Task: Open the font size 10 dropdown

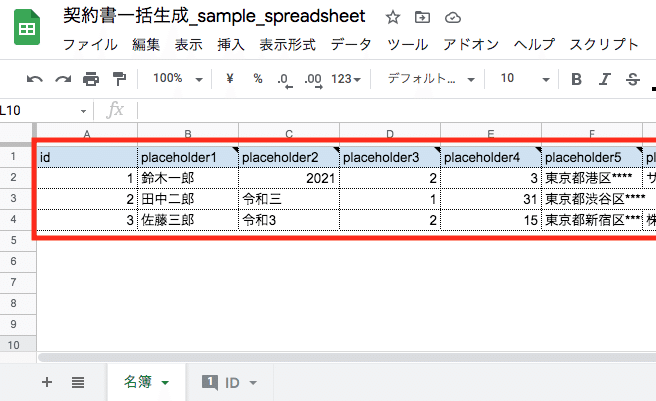Action: coord(525,78)
